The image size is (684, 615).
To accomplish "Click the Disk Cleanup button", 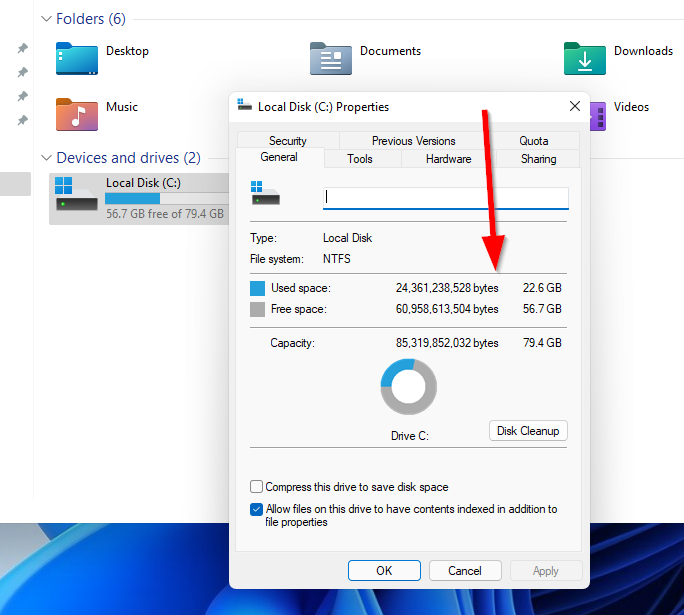I will tap(528, 430).
